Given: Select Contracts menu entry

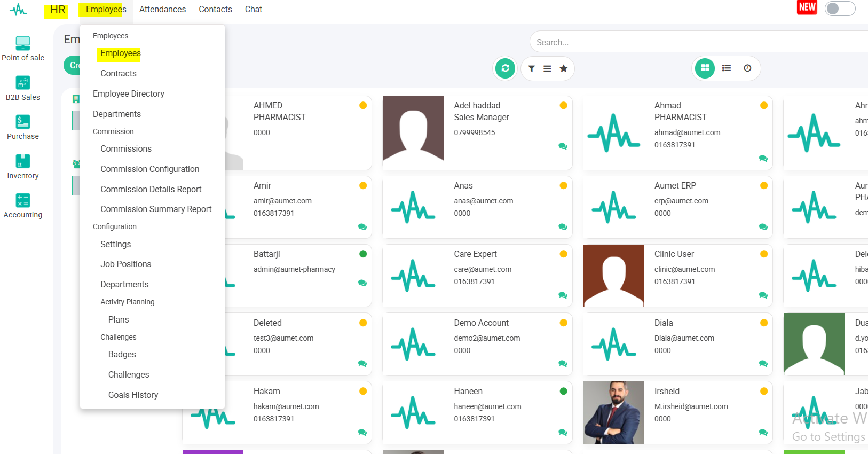Looking at the screenshot, I should coord(119,74).
